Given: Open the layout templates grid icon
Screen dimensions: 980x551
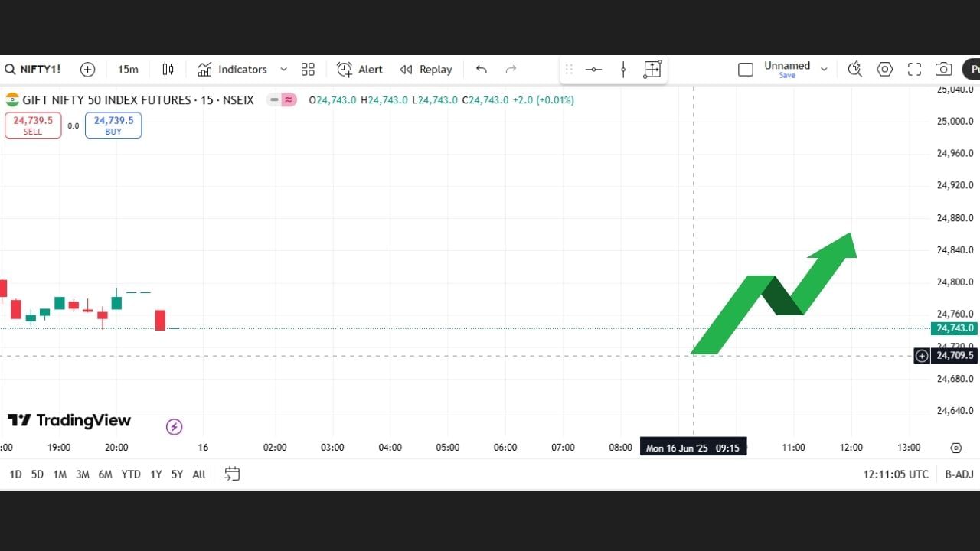Looking at the screenshot, I should point(308,70).
